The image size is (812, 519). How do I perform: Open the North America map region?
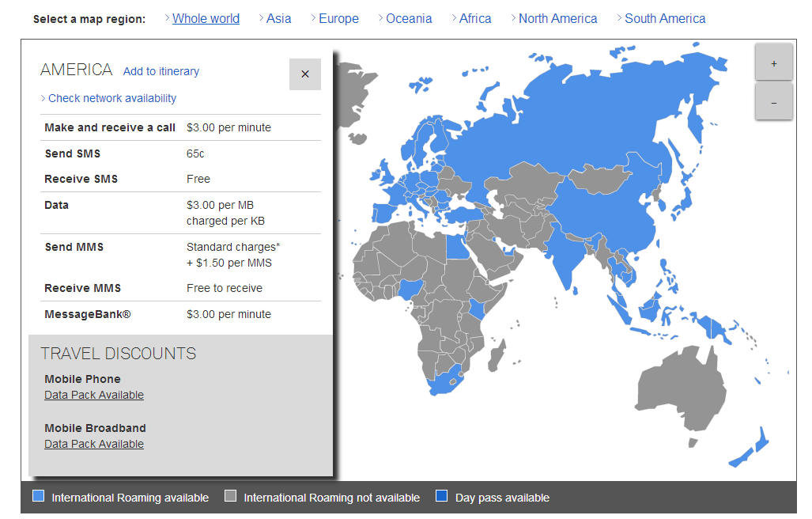[x=557, y=19]
